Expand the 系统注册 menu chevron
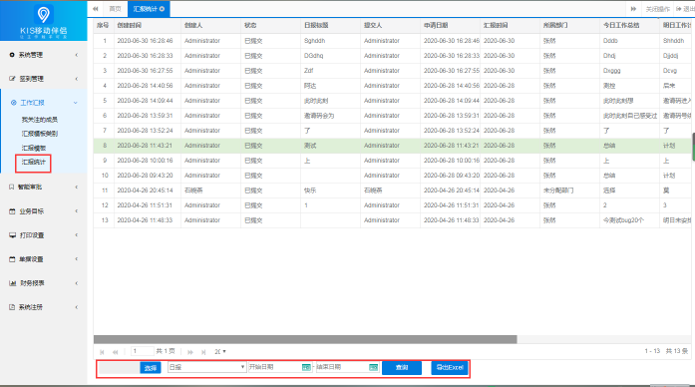This screenshot has width=695, height=387. [x=77, y=307]
